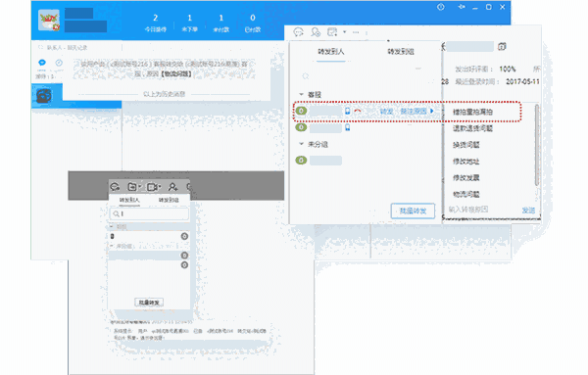This screenshot has height=375, width=588.
Task: Switch to 转发到组 tab in the small popup
Action: pyautogui.click(x=169, y=200)
